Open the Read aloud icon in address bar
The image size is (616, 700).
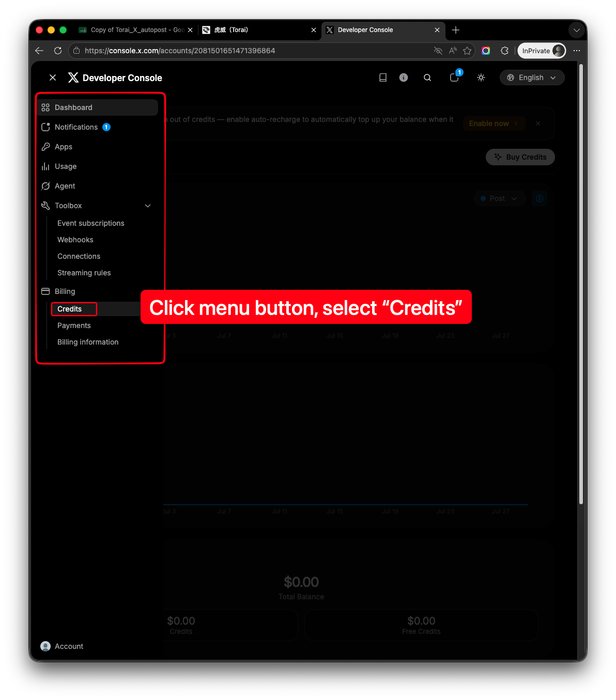click(453, 51)
